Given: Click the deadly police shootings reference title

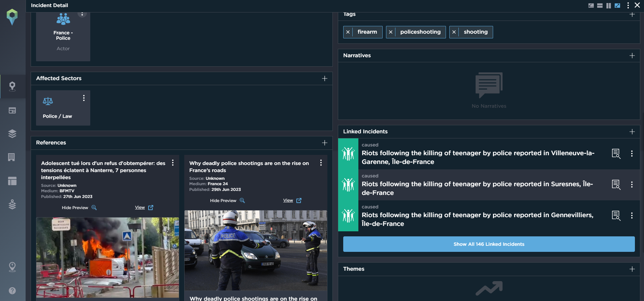Looking at the screenshot, I should (249, 167).
